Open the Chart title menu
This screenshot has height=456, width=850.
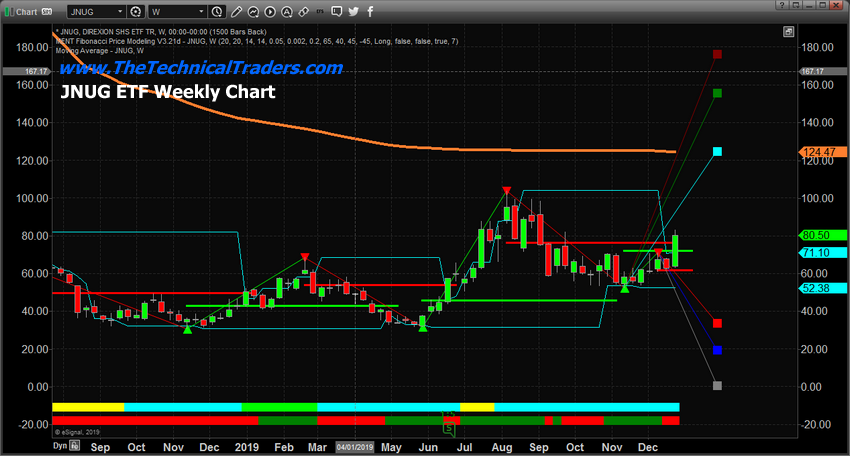26,11
